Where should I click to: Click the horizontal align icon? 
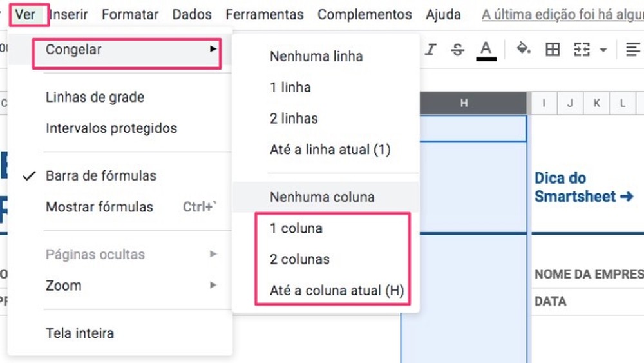coord(632,50)
